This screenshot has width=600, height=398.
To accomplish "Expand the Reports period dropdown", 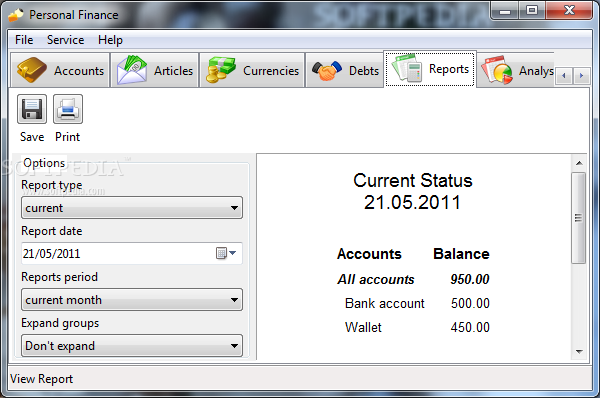I will click(x=132, y=300).
